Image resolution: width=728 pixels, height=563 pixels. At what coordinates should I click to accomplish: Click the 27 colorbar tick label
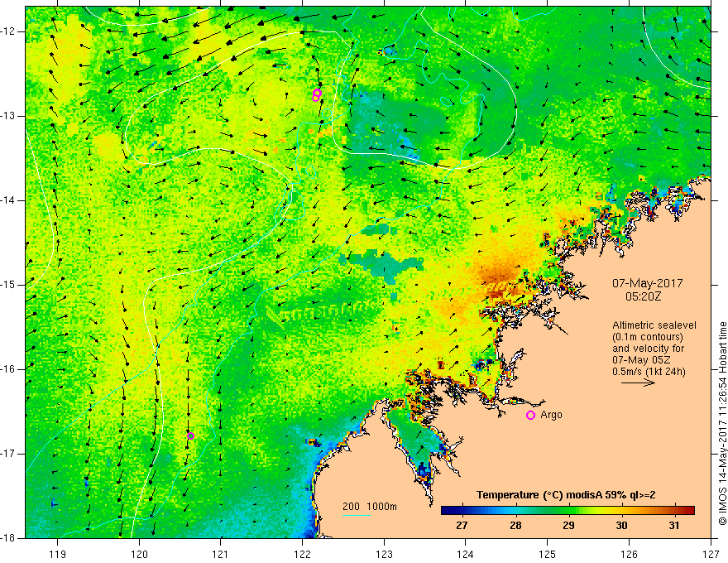click(462, 526)
